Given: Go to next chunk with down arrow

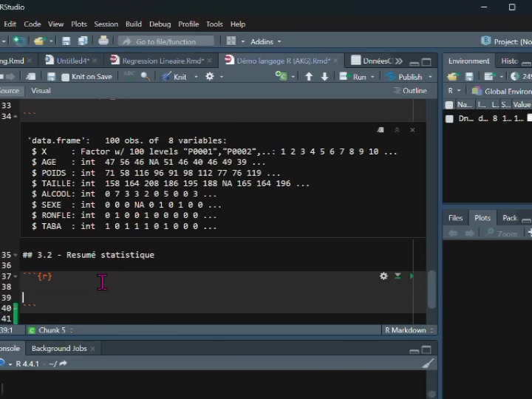Looking at the screenshot, I should [x=324, y=77].
